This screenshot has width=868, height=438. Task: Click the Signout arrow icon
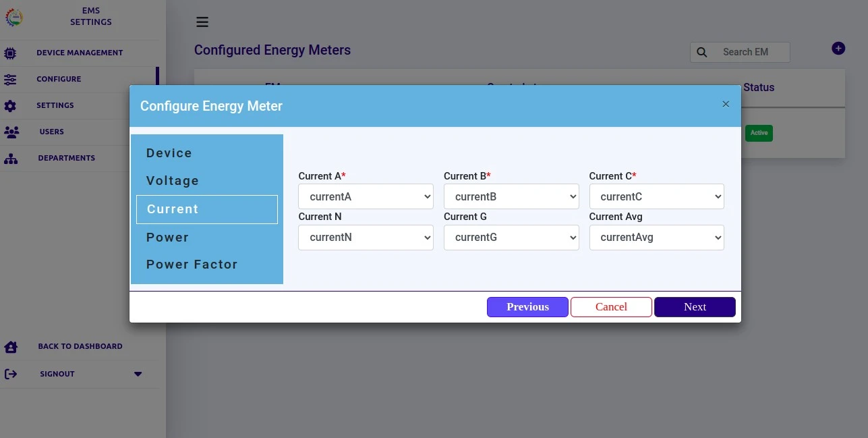point(10,374)
